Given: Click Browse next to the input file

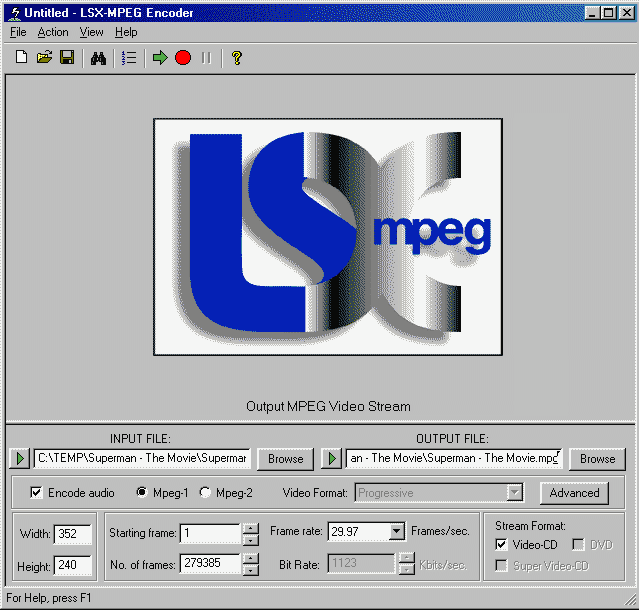Looking at the screenshot, I should point(285,458).
